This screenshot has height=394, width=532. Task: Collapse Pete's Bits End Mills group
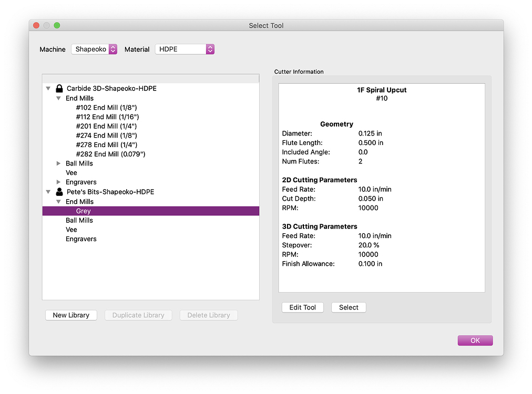click(59, 202)
